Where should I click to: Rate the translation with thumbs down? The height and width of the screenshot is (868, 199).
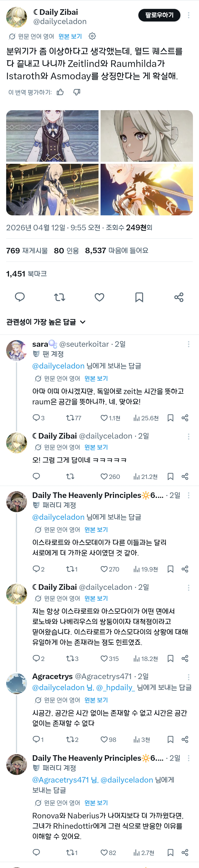77,92
